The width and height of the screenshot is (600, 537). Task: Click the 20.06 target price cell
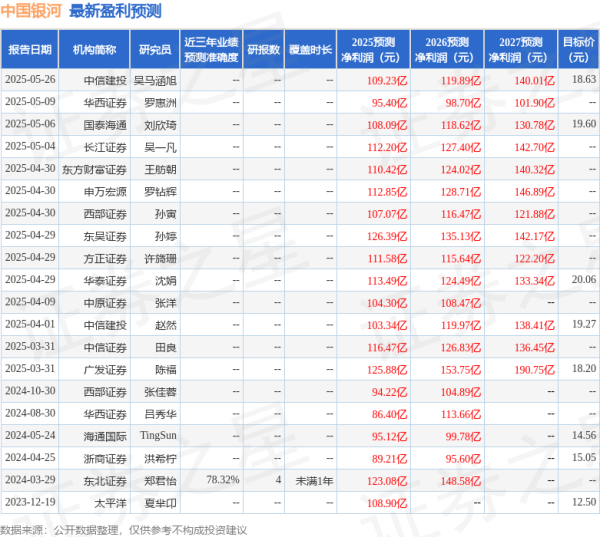(x=582, y=279)
